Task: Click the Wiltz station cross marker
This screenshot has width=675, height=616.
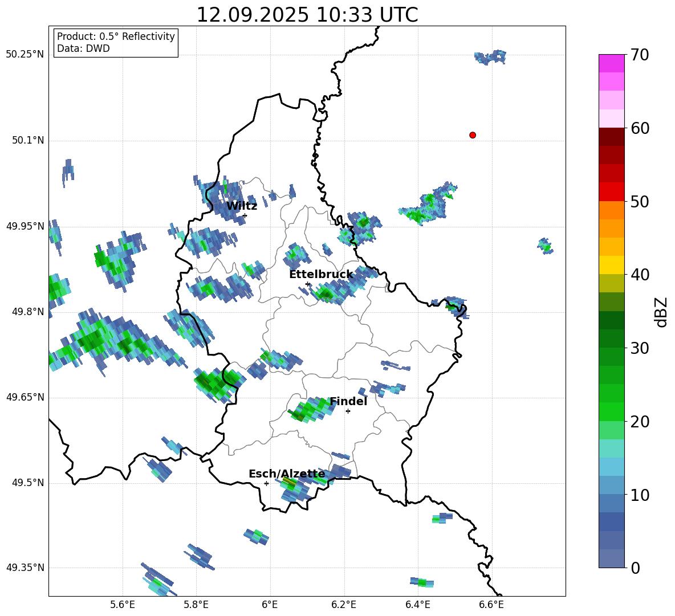Action: (245, 215)
